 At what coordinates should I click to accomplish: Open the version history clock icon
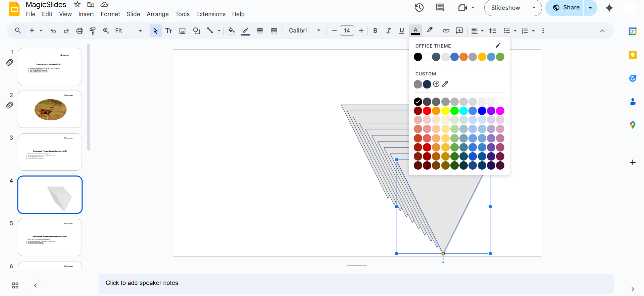coord(419,8)
